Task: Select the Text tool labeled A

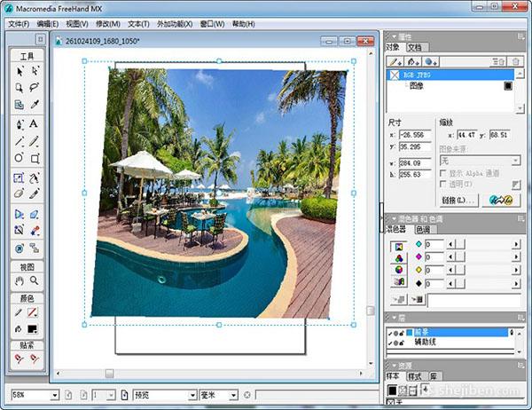Action: 34,123
